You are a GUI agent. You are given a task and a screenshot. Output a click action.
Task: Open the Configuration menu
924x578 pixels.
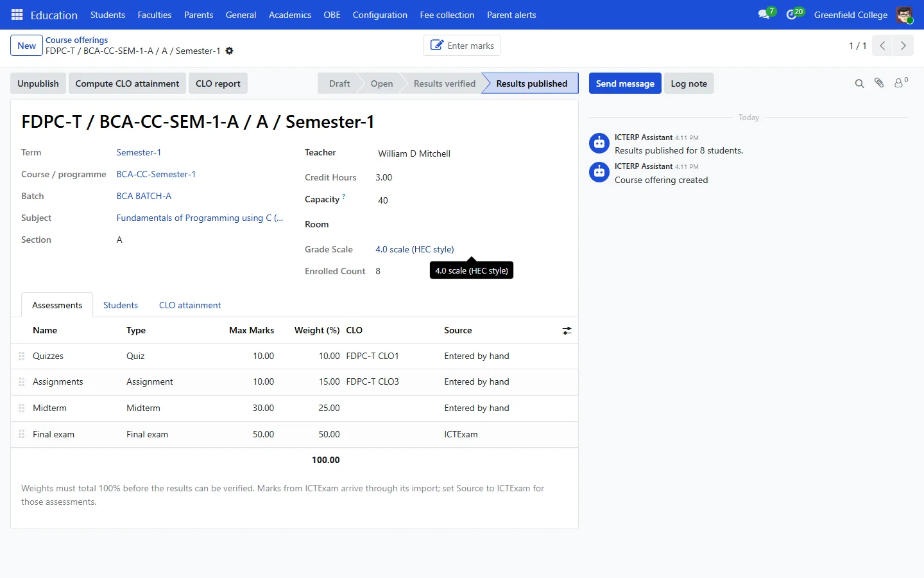point(380,15)
